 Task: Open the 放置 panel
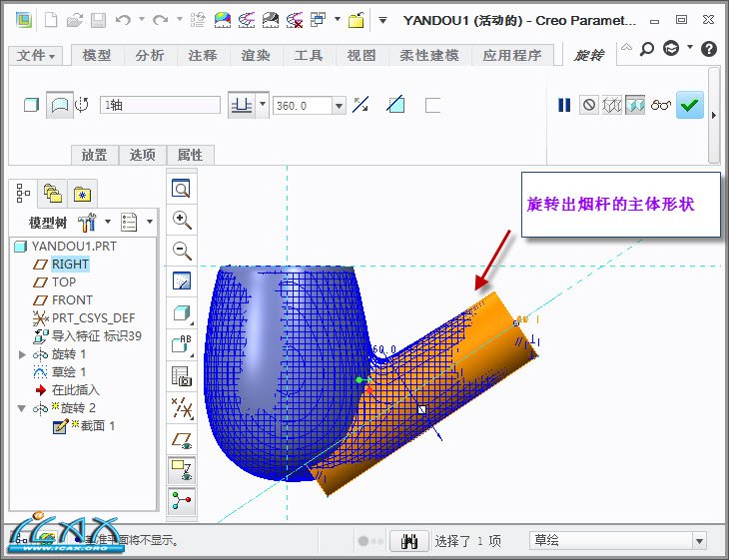click(x=94, y=155)
